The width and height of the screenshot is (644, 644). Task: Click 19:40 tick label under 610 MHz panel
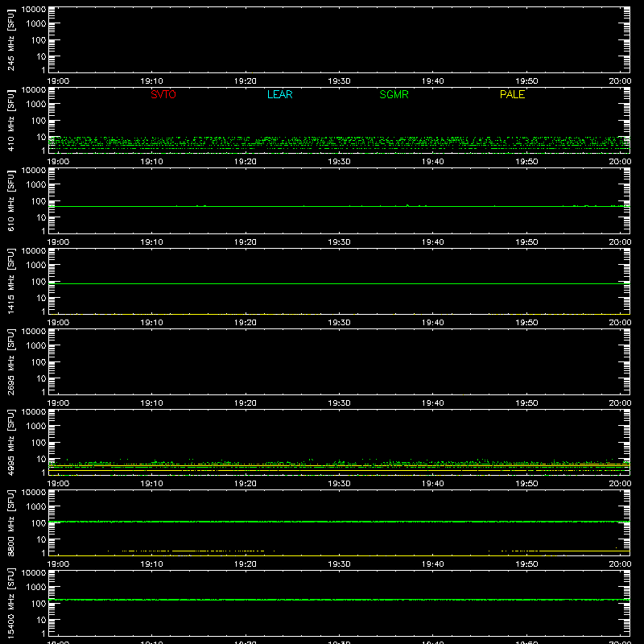click(x=432, y=242)
